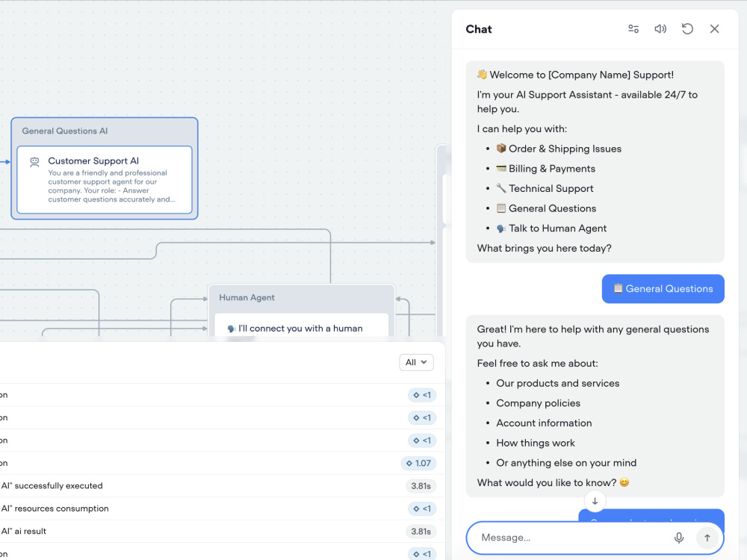The image size is (747, 560).
Task: Click the 3.81s duration badge on executed row
Action: click(421, 486)
